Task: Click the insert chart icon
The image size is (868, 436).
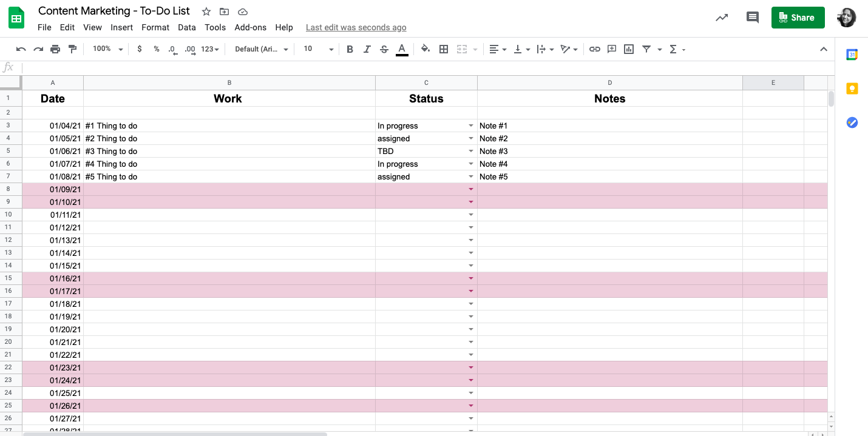Action: pos(629,49)
